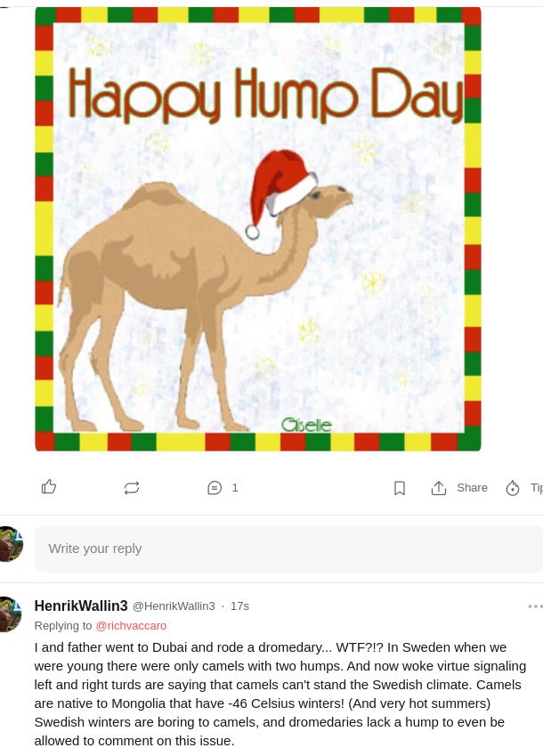
Task: Repost using the circular arrows icon
Action: (x=132, y=488)
